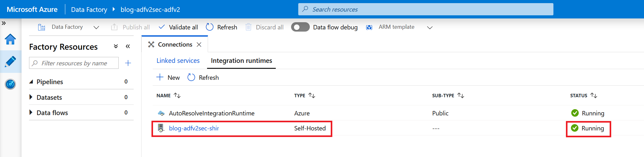The height and width of the screenshot is (157, 644).
Task: Click New integration runtime button
Action: [168, 78]
